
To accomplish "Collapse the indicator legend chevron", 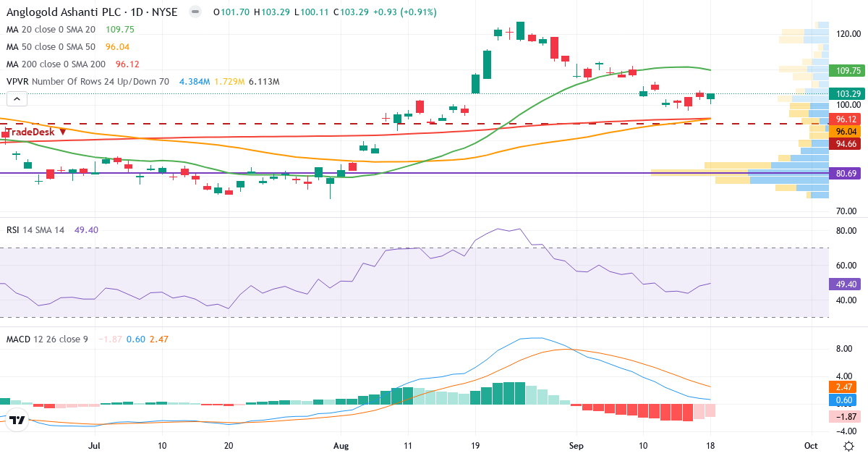I will click(x=17, y=100).
